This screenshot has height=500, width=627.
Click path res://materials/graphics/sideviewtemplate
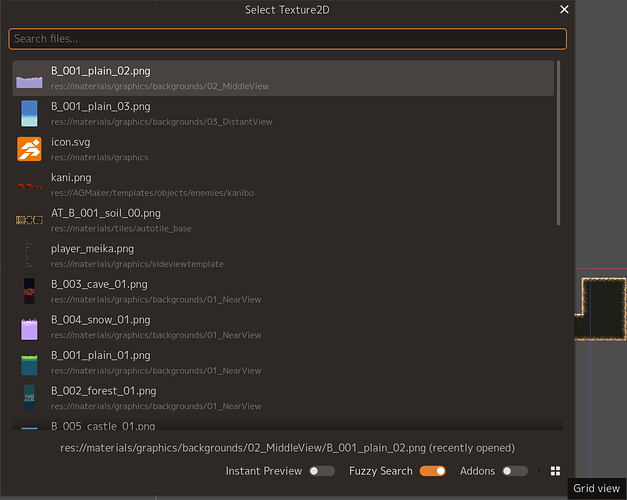click(137, 264)
